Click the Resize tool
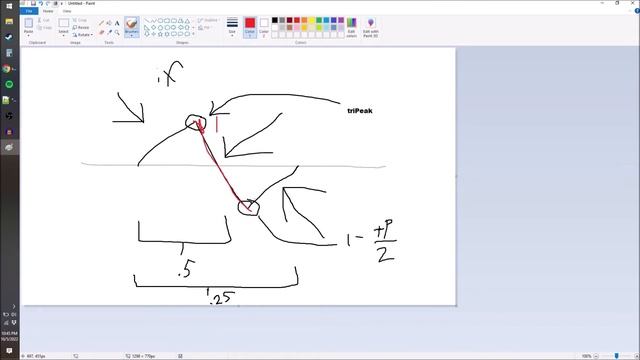Viewport: 640px width, 360px height. 81,27
